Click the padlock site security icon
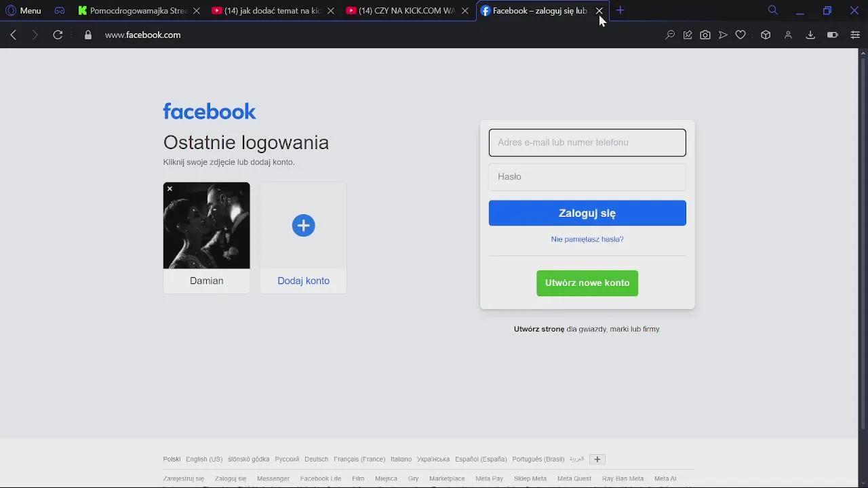 pyautogui.click(x=88, y=35)
